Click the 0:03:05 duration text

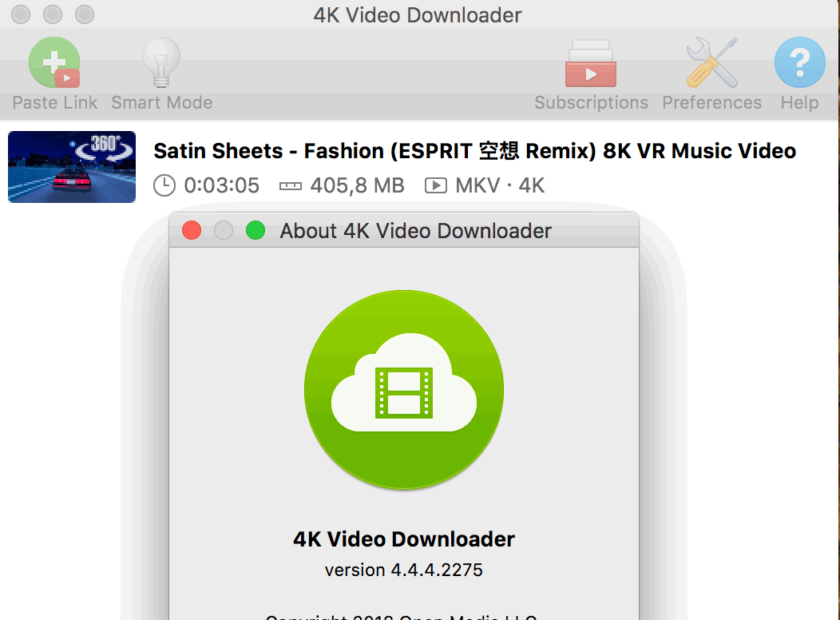point(221,186)
